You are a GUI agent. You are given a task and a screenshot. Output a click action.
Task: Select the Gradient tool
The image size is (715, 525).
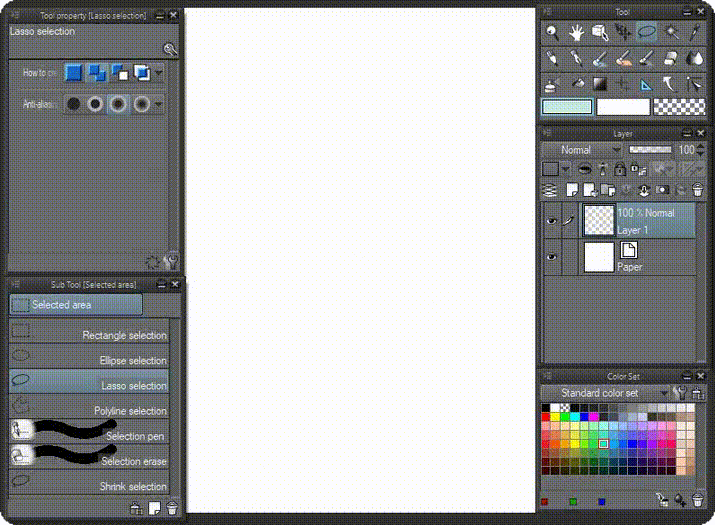[x=600, y=83]
